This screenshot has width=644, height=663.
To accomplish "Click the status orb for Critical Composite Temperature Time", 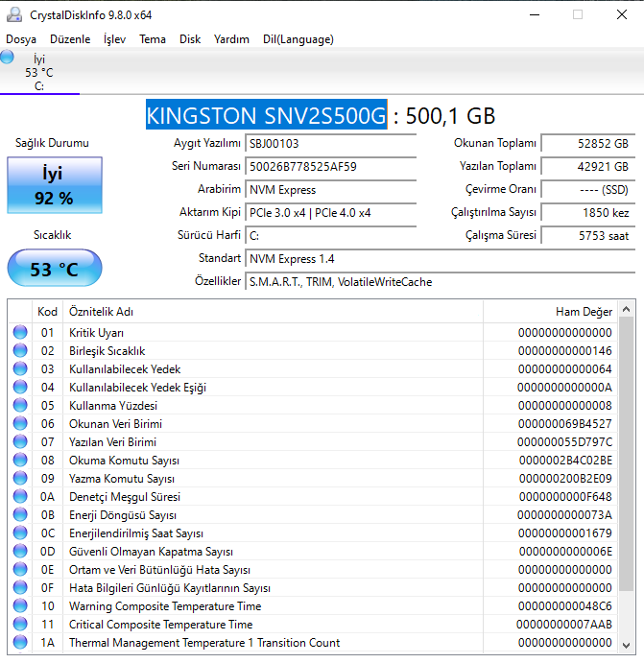I will [20, 624].
